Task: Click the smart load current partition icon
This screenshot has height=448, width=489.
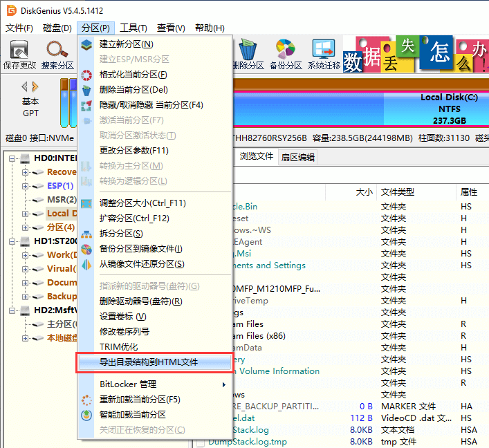Action: pos(86,415)
